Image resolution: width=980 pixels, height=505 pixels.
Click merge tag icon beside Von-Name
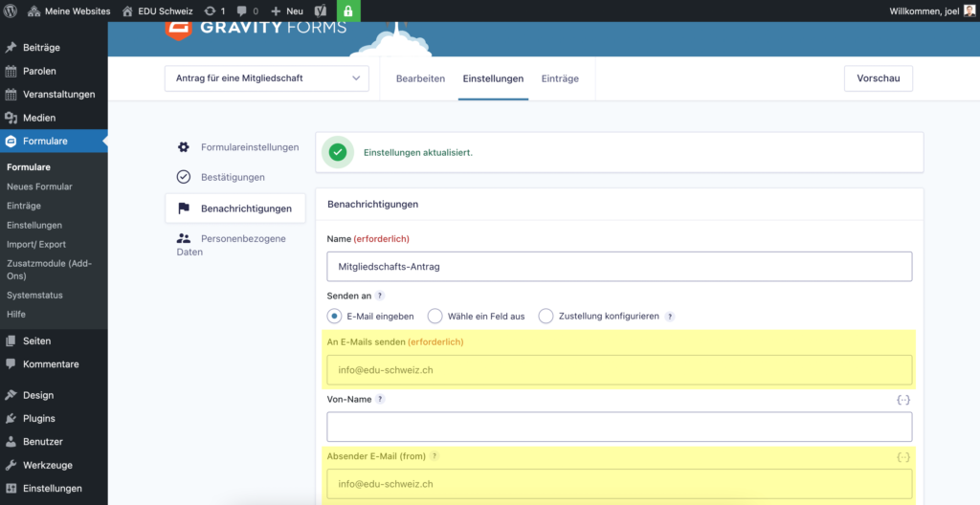[x=902, y=400]
